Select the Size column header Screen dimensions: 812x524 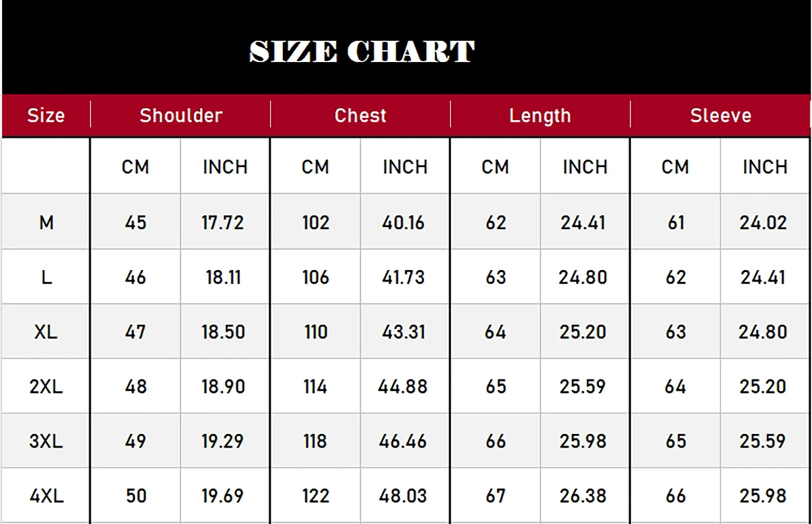pyautogui.click(x=46, y=115)
